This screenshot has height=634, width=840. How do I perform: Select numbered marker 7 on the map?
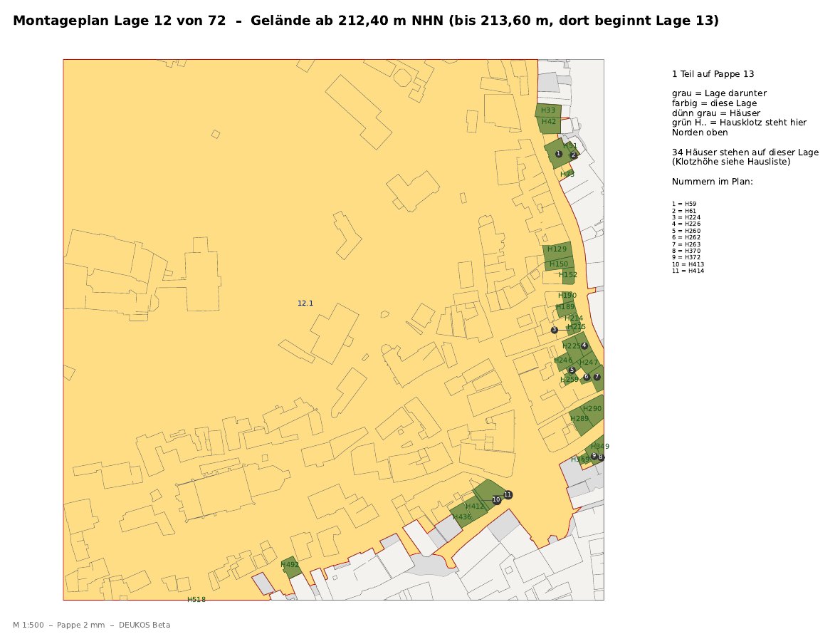coord(597,377)
